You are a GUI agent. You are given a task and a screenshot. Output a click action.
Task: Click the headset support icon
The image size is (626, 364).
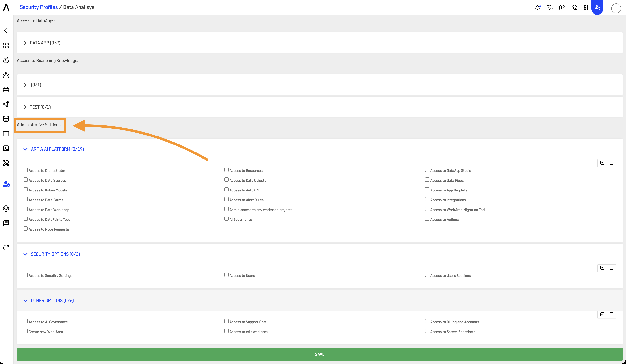(574, 8)
